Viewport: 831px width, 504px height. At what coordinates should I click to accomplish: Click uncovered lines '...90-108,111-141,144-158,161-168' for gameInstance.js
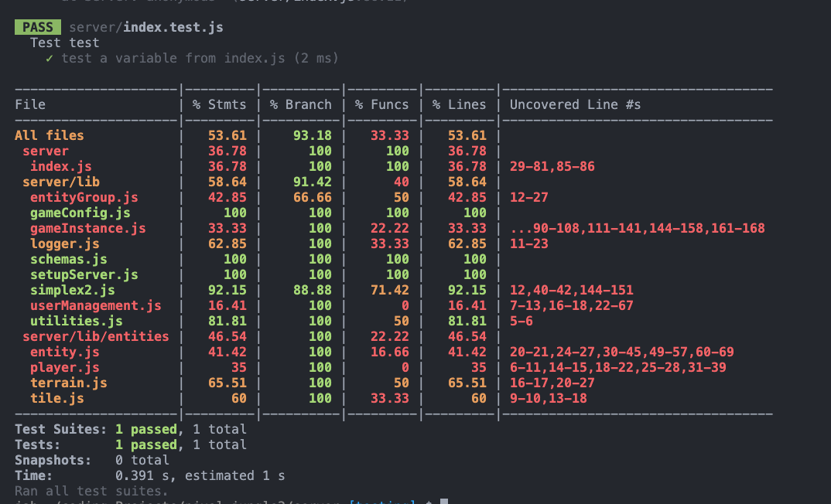pos(637,228)
